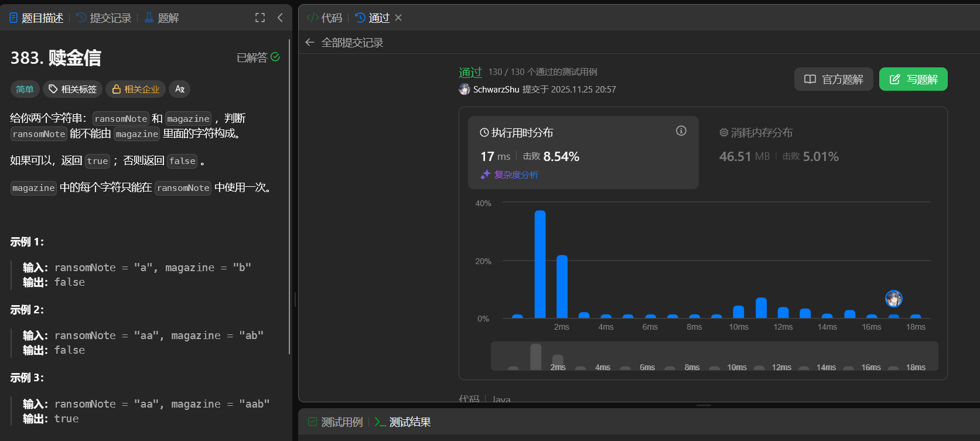Open the 测试用例 tab in the bottom panel
980x441 pixels.
[336, 422]
